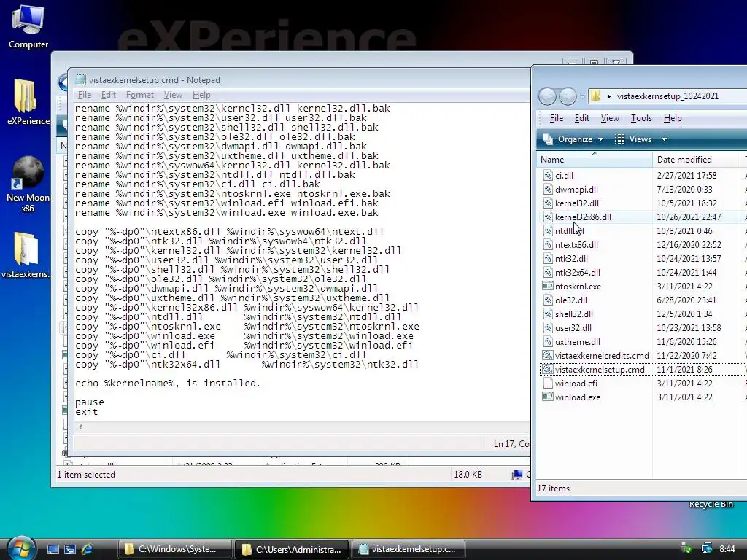Select vistaexkernelcredits.cmd file
This screenshot has height=560, width=747.
(602, 355)
